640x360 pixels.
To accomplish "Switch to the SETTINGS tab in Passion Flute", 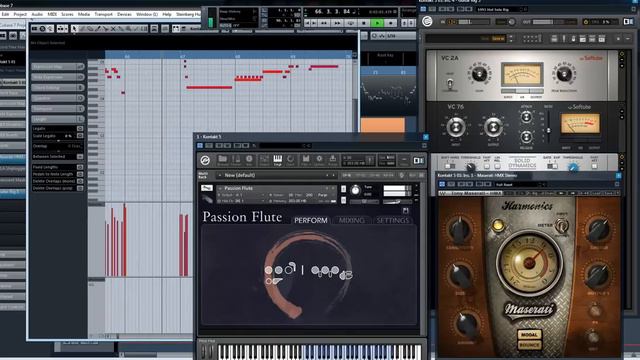I will coord(392,220).
